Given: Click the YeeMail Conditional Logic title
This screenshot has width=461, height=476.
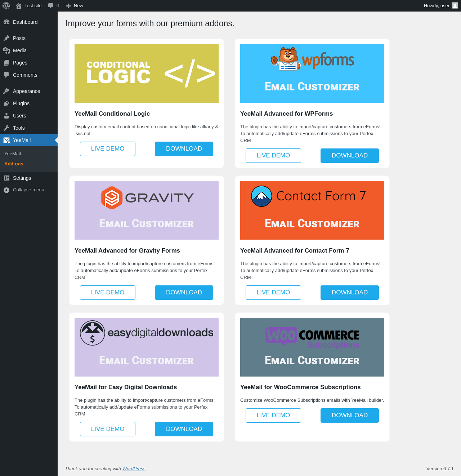Looking at the screenshot, I should coord(112,114).
